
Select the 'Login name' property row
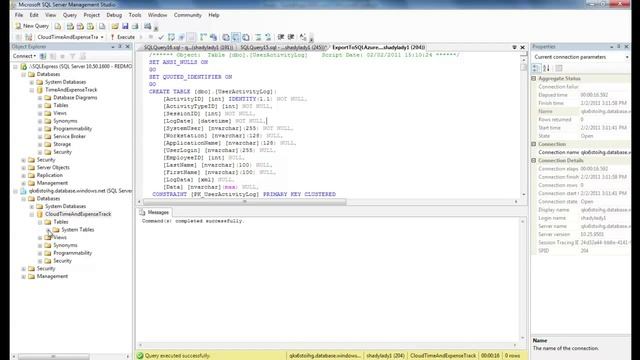581,218
